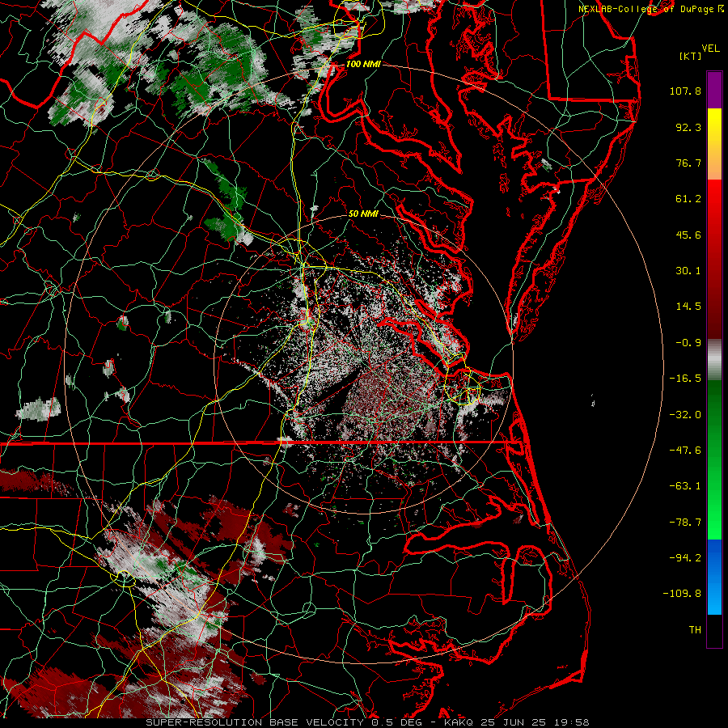Click the -16.5 value on velocity scale
The height and width of the screenshot is (728, 728).
point(685,379)
